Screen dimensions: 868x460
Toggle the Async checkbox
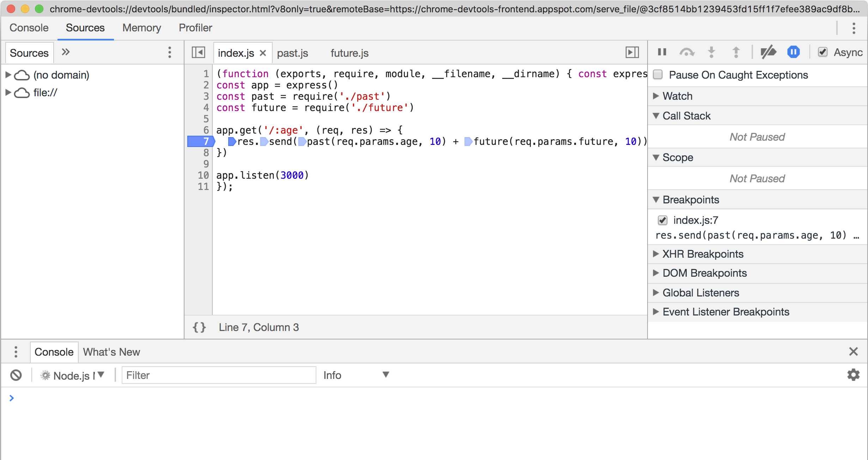pos(823,52)
